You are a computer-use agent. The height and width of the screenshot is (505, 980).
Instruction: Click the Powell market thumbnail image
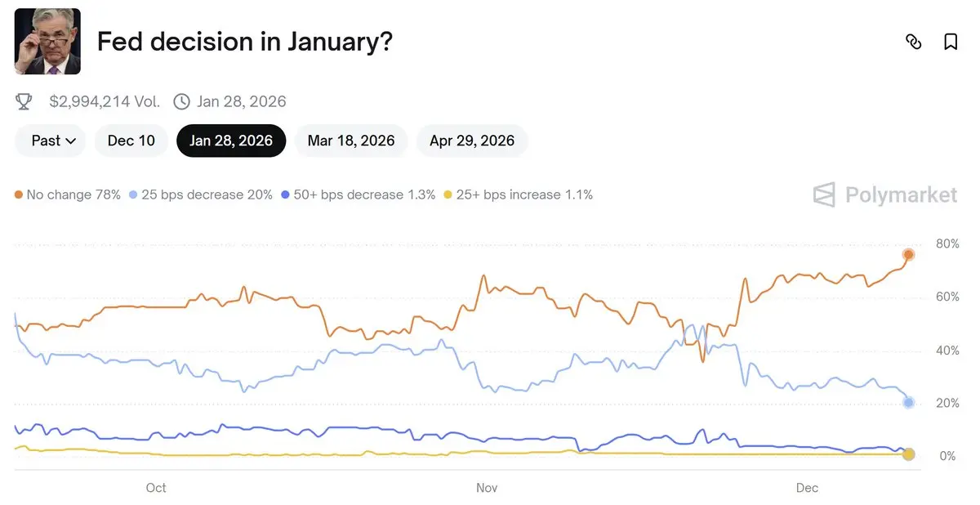tap(47, 42)
